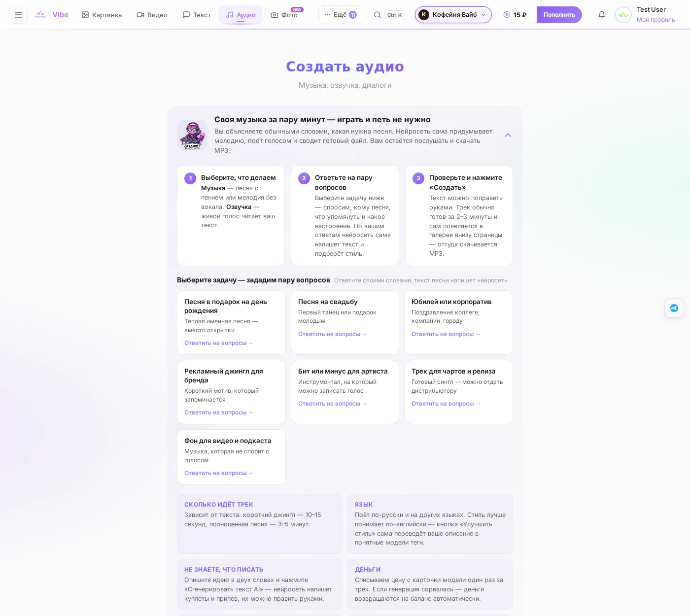Viewport: 690px width, 616px height.
Task: Click the user avatar icon
Action: click(623, 15)
